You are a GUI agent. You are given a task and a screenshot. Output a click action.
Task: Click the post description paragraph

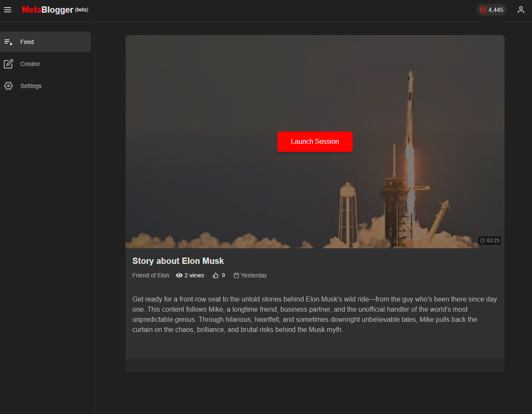[315, 314]
